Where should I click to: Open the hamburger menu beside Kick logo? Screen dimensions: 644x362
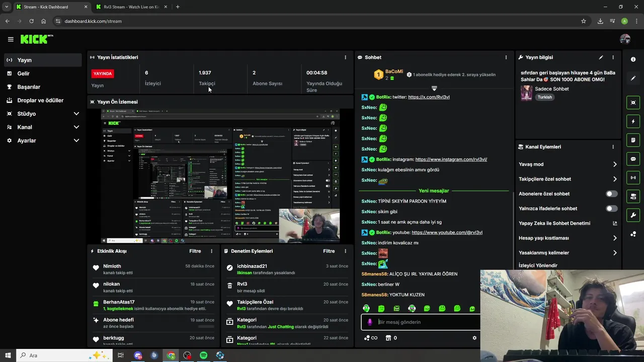(x=11, y=39)
